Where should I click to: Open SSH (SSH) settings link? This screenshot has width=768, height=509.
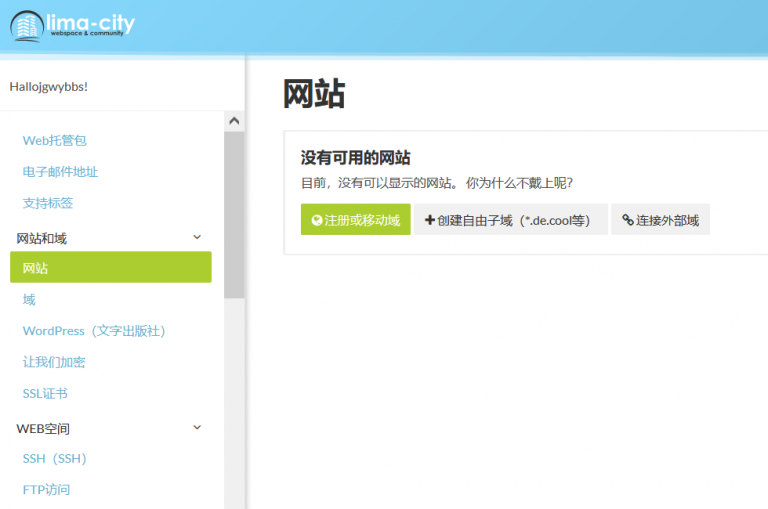(55, 458)
